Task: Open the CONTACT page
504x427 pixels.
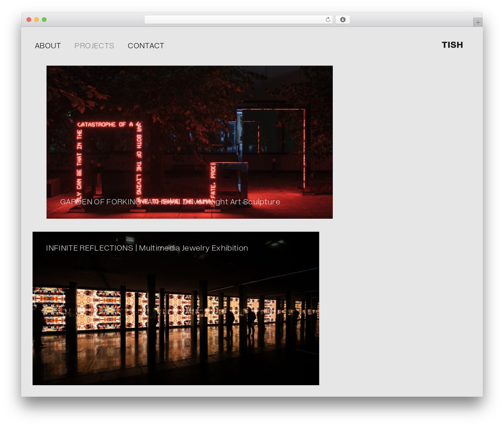Action: tap(146, 46)
